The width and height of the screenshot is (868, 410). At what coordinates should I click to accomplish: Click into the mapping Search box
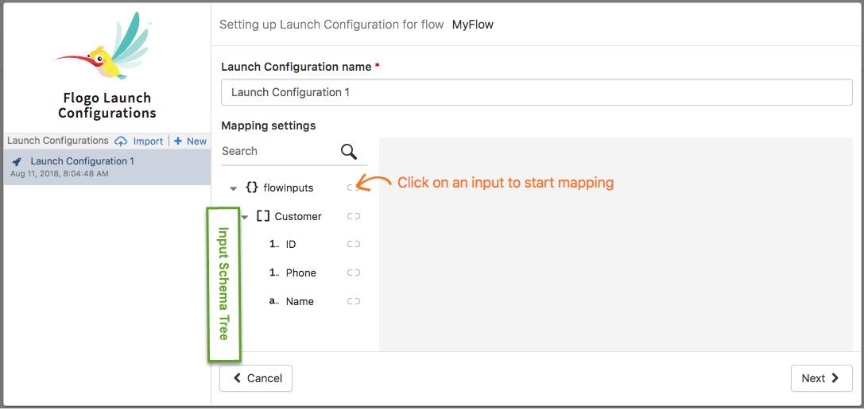278,151
